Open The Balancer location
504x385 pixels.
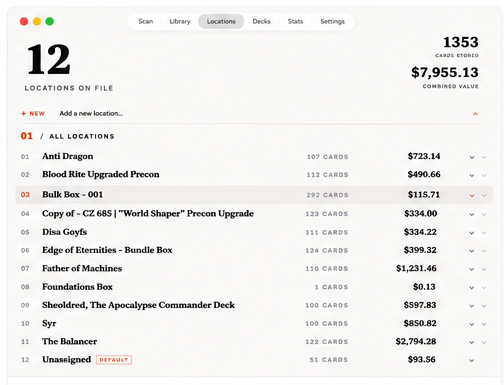tap(69, 341)
